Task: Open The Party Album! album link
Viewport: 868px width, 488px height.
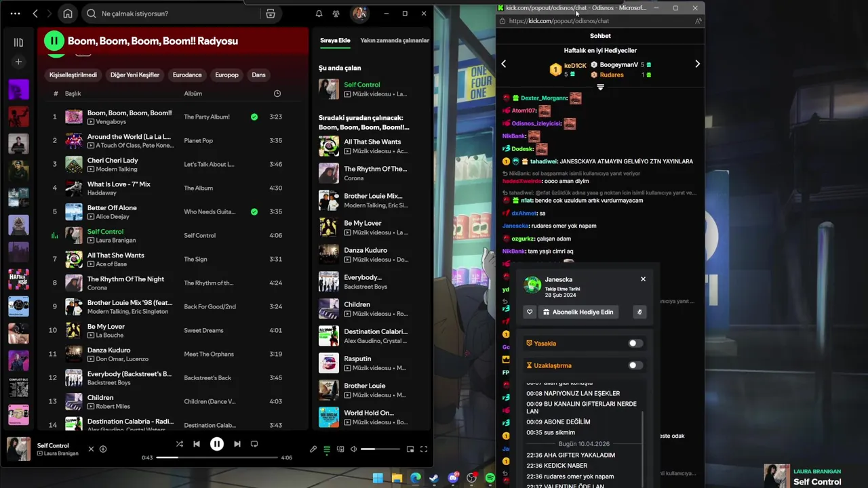Action: pyautogui.click(x=207, y=117)
